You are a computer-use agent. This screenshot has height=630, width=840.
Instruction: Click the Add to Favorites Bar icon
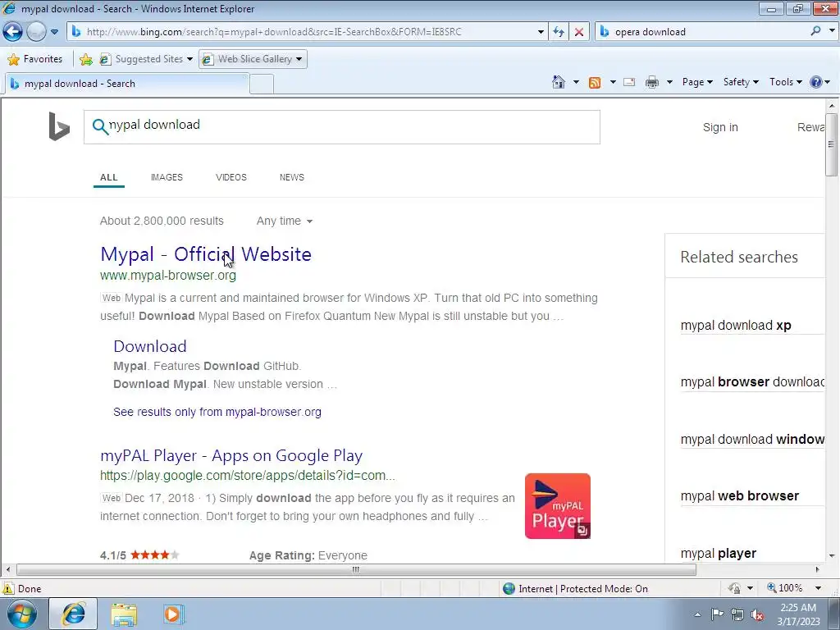pyautogui.click(x=85, y=59)
